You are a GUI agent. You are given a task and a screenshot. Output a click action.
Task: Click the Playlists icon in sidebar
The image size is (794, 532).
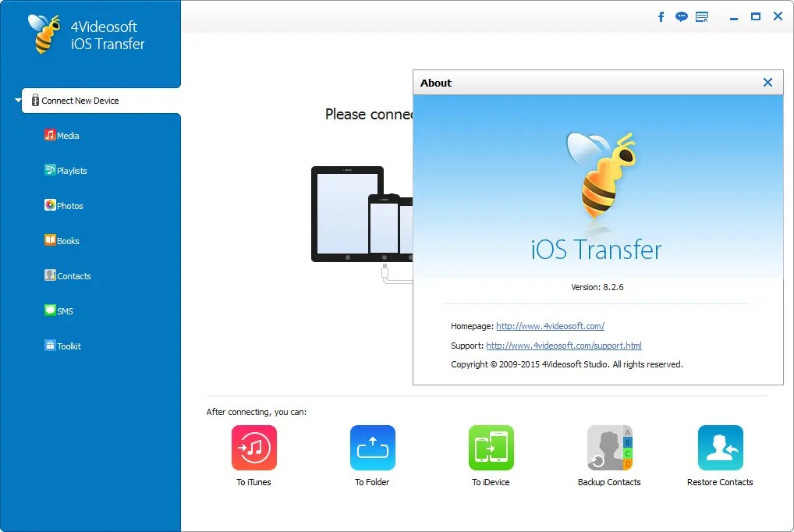click(50, 170)
